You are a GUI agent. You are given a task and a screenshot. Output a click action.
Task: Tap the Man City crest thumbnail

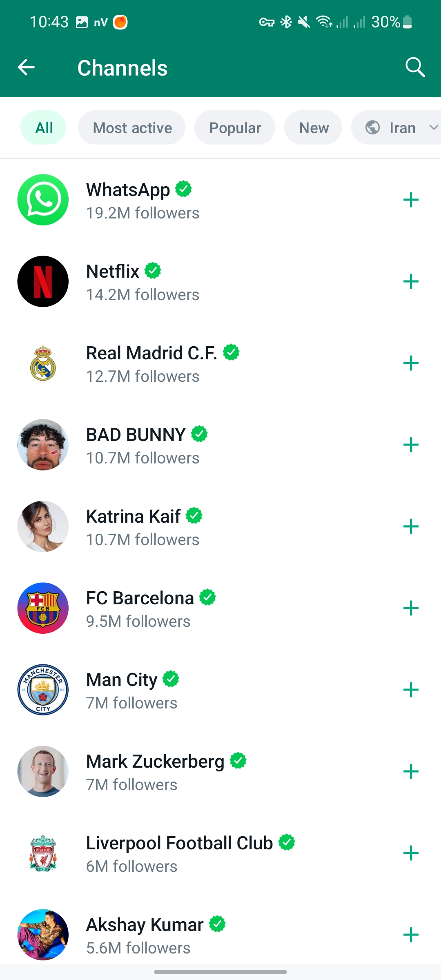43,690
